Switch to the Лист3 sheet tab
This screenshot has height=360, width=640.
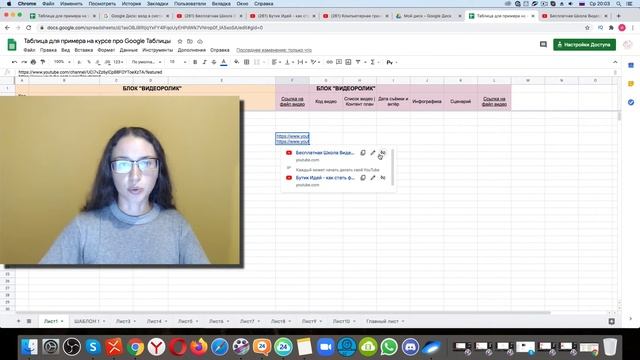pos(123,321)
